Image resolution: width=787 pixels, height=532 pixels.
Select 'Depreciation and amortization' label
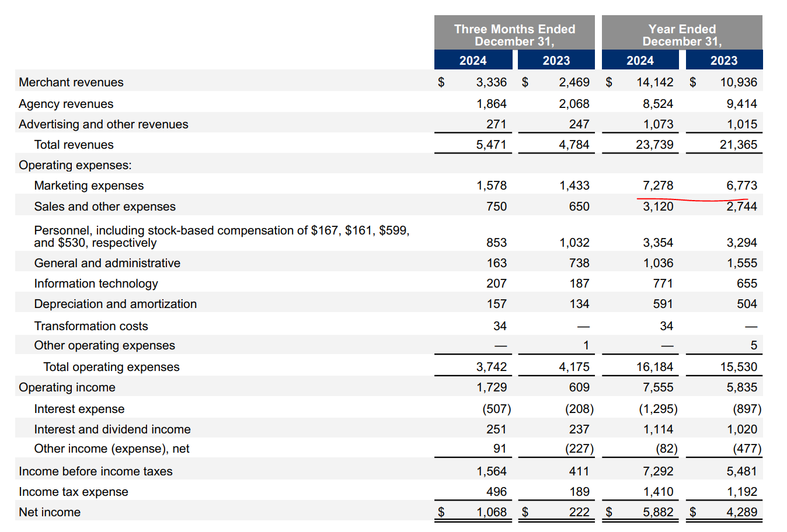115,304
